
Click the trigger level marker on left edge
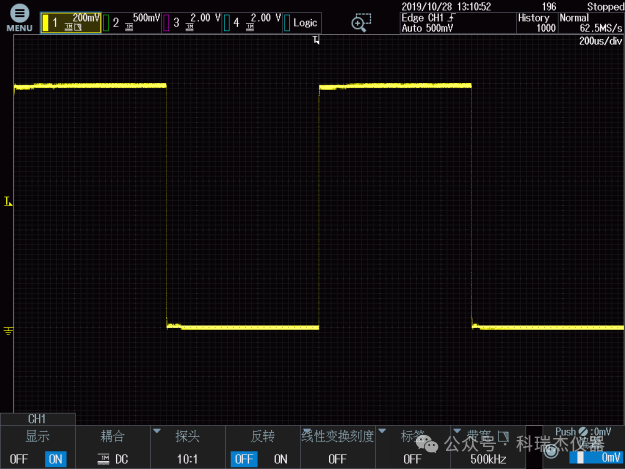[x=8, y=201]
